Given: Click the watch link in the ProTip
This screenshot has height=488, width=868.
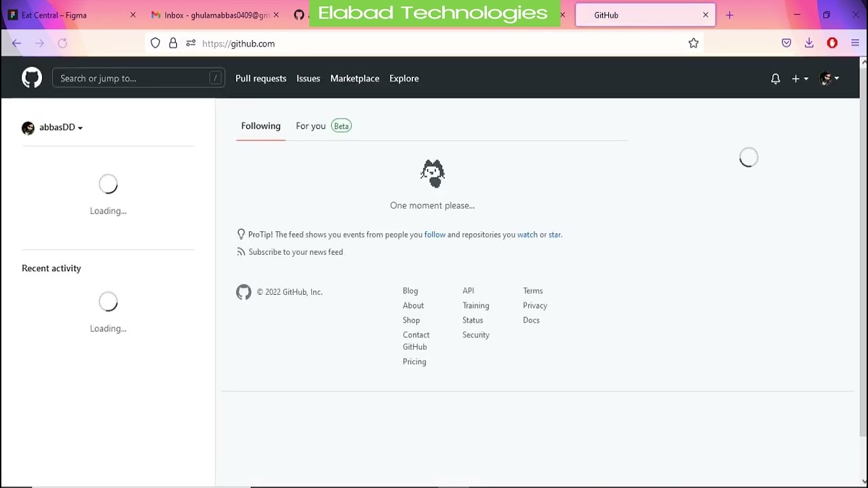Looking at the screenshot, I should coord(527,235).
